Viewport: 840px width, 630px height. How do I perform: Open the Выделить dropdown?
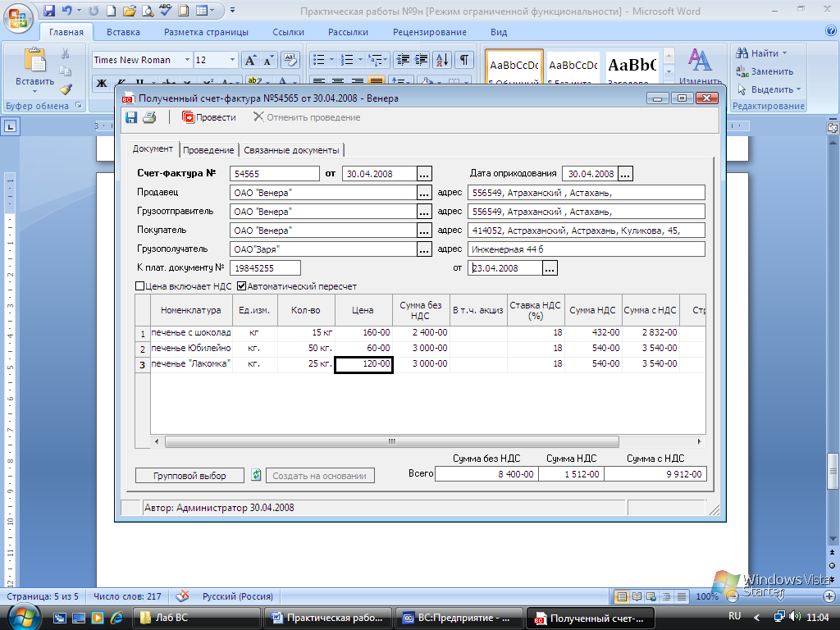[769, 89]
